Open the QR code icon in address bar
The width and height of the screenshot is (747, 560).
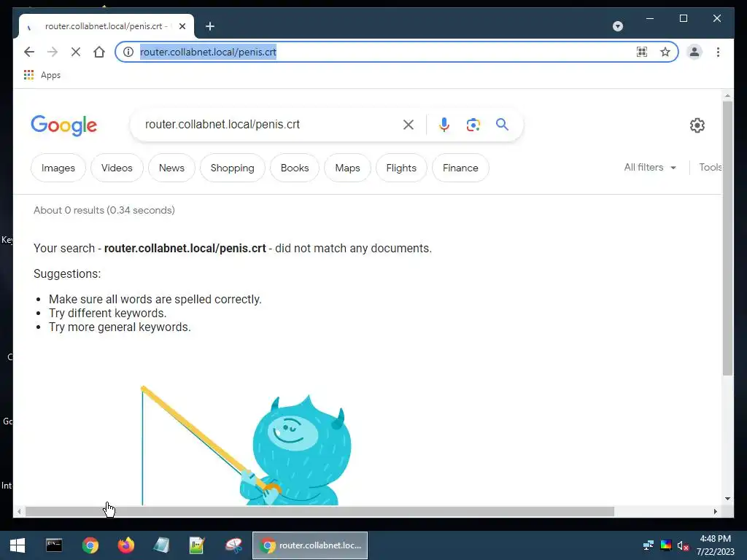[x=642, y=52]
